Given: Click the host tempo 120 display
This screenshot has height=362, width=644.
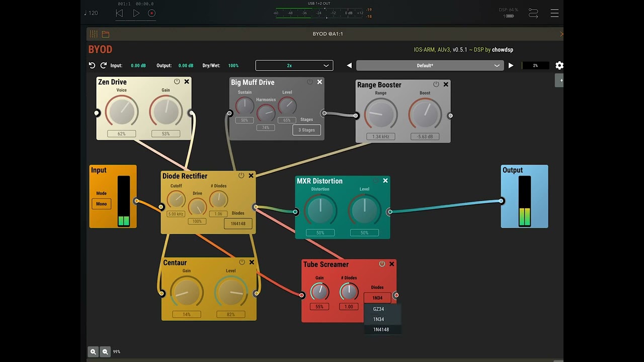Looking at the screenshot, I should point(91,13).
